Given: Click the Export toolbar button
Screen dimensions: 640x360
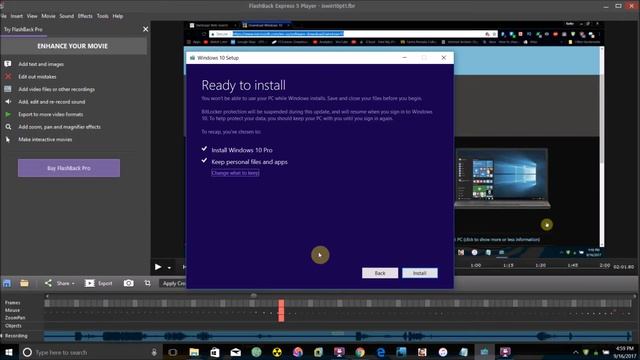Looking at the screenshot, I should pyautogui.click(x=98, y=283).
